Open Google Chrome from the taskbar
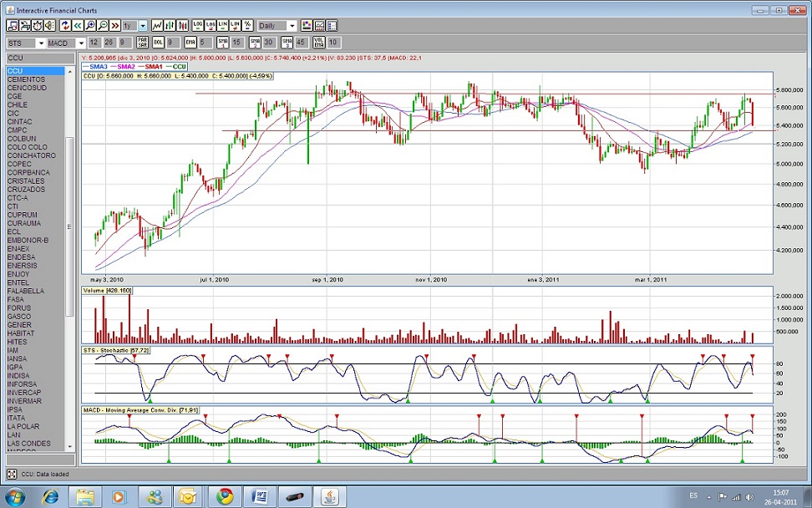The width and height of the screenshot is (812, 508). click(x=224, y=496)
